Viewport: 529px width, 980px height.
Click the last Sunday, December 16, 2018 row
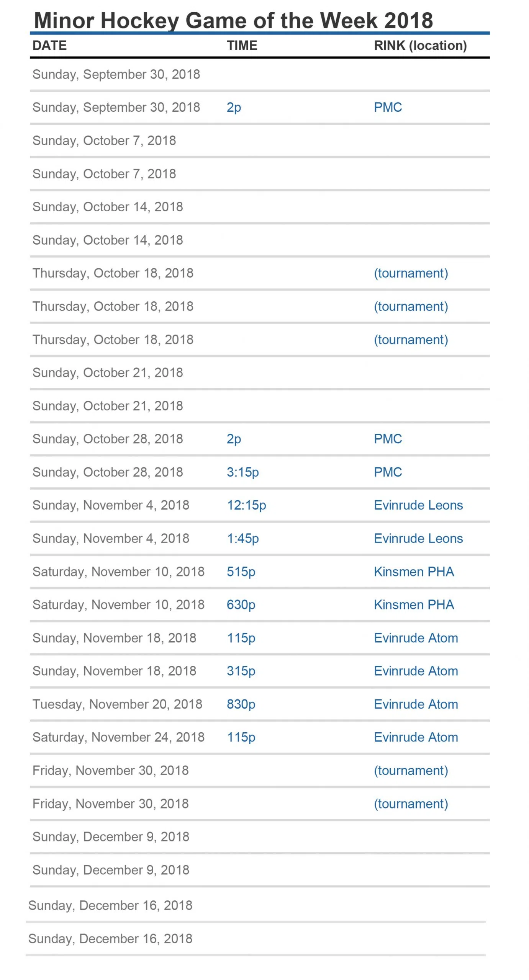(110, 938)
